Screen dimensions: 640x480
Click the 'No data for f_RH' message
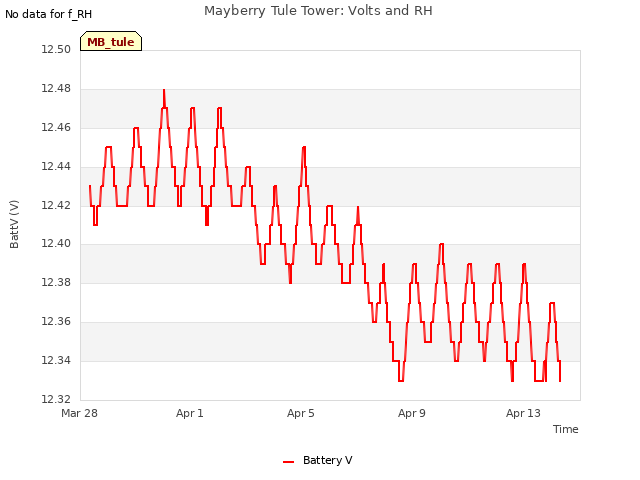49,14
